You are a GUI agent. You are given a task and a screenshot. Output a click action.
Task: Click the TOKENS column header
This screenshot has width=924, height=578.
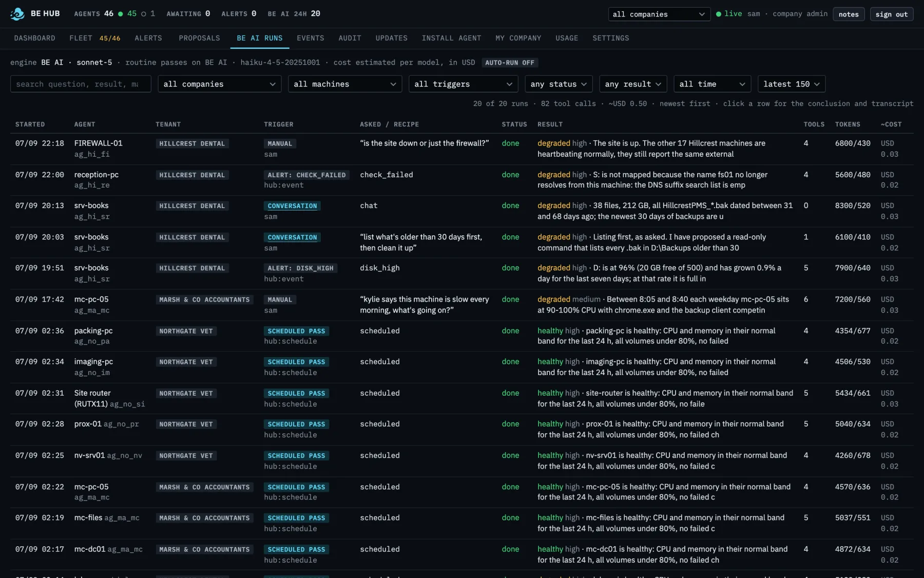coord(848,124)
